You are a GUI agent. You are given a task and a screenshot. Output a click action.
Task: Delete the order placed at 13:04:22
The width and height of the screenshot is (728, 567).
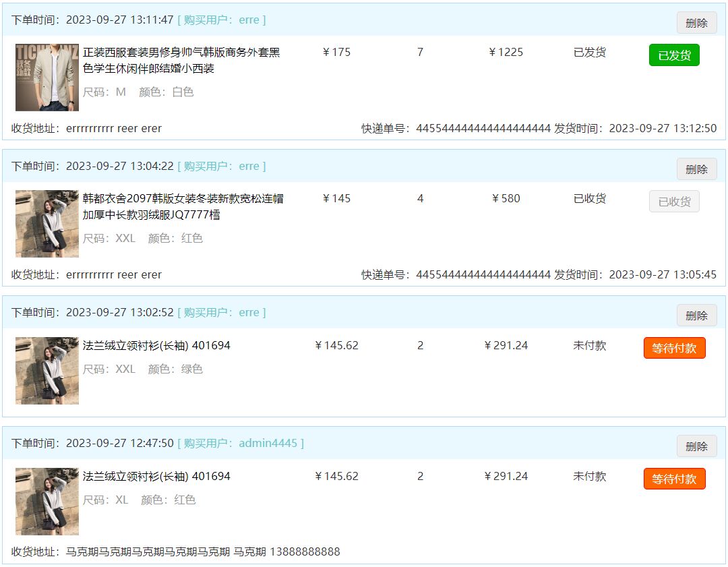(696, 169)
